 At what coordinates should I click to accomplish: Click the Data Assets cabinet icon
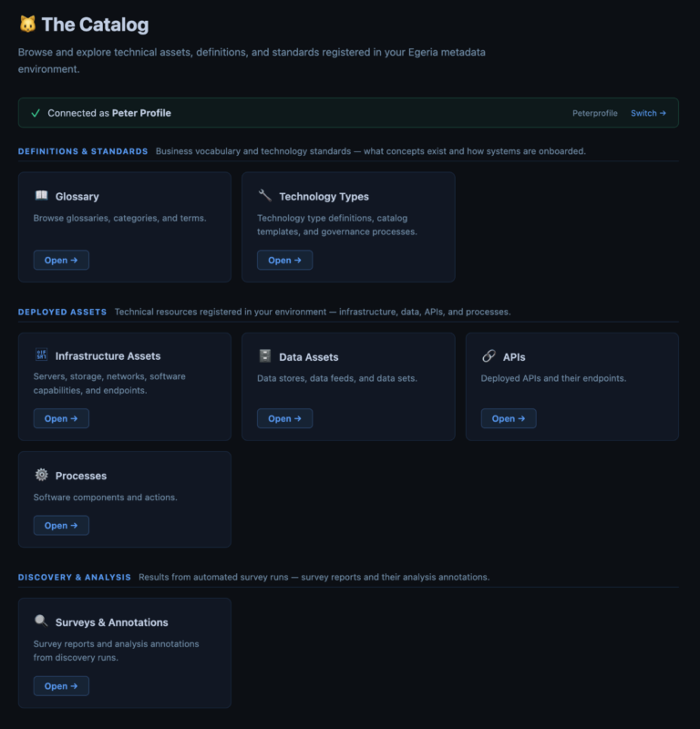pos(265,355)
